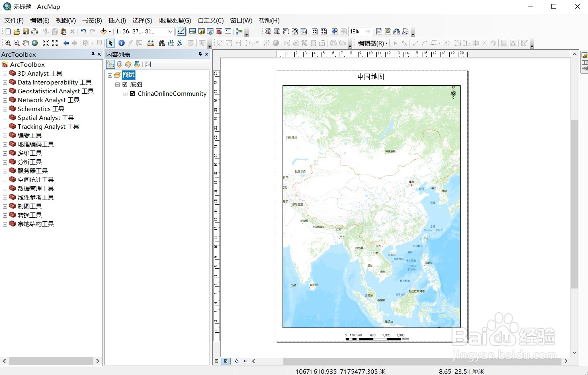Open the 编辑(E) menu
The width and height of the screenshot is (588, 375).
pyautogui.click(x=40, y=21)
